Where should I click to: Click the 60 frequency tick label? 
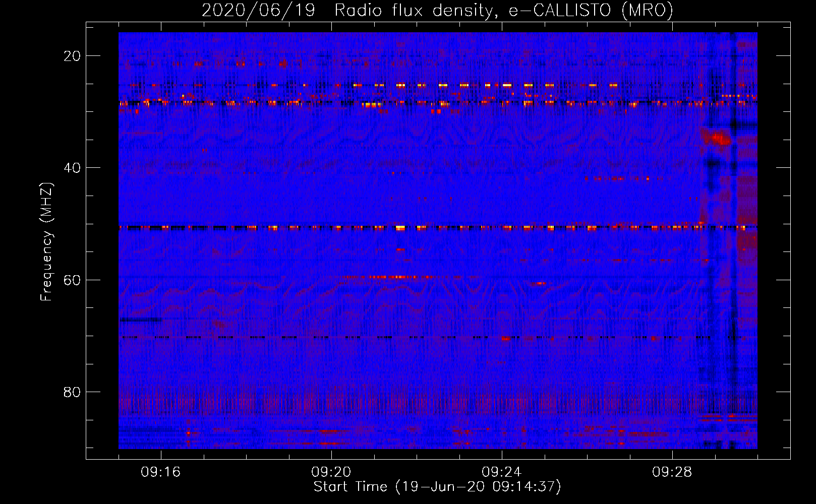pyautogui.click(x=72, y=280)
